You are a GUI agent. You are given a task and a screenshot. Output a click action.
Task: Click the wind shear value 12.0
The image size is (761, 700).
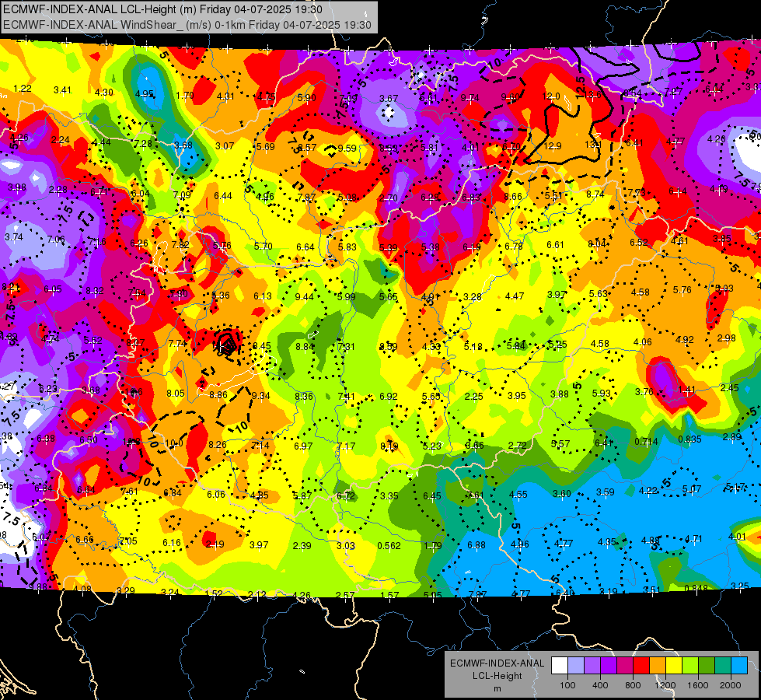tap(551, 96)
